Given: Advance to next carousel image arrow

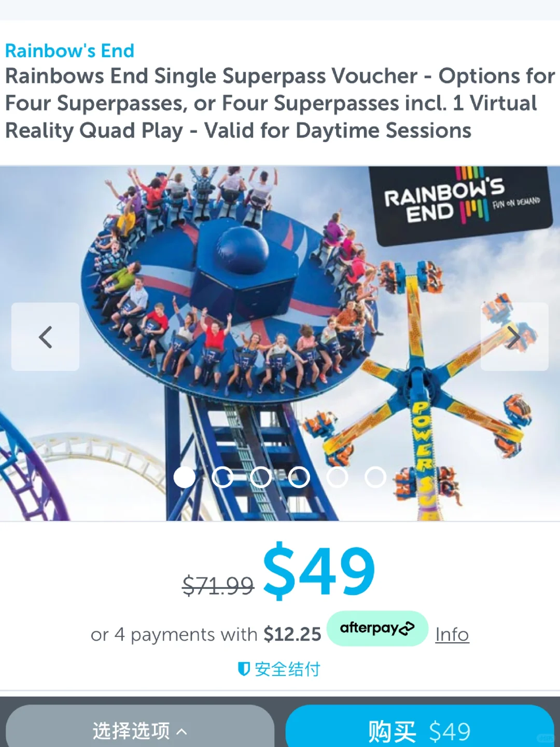Looking at the screenshot, I should [x=514, y=337].
